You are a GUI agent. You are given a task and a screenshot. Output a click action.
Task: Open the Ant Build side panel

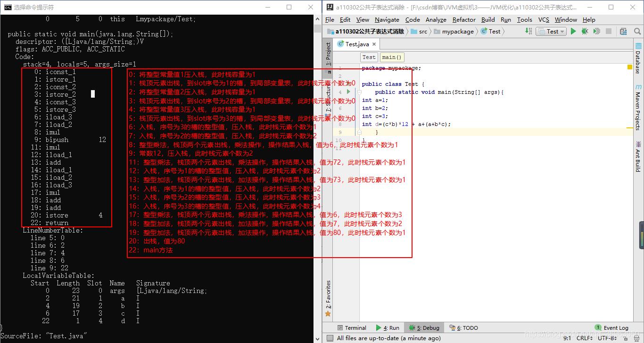tap(638, 156)
